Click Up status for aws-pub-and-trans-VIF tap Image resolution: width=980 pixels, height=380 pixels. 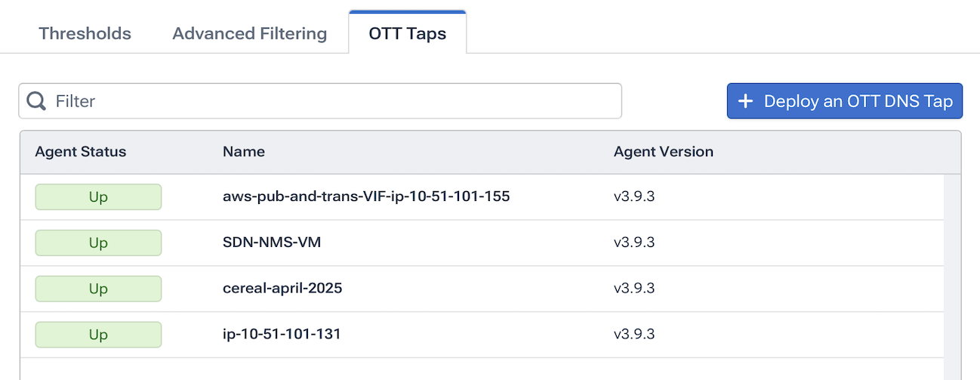pos(98,196)
